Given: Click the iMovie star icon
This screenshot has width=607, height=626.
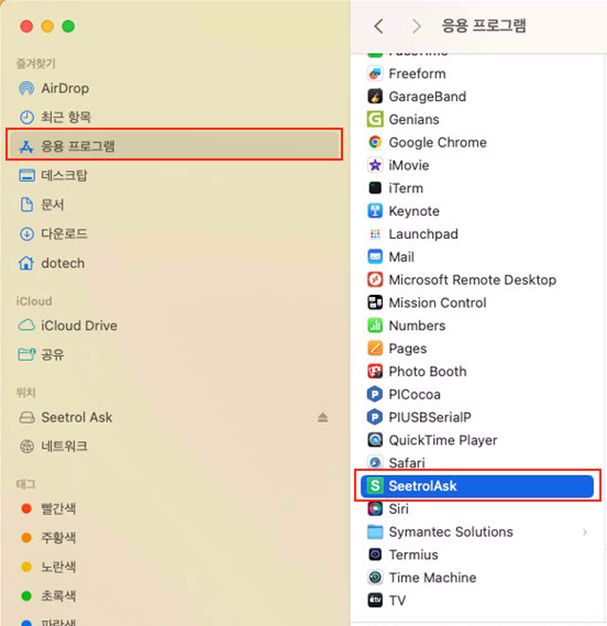Looking at the screenshot, I should (x=375, y=165).
